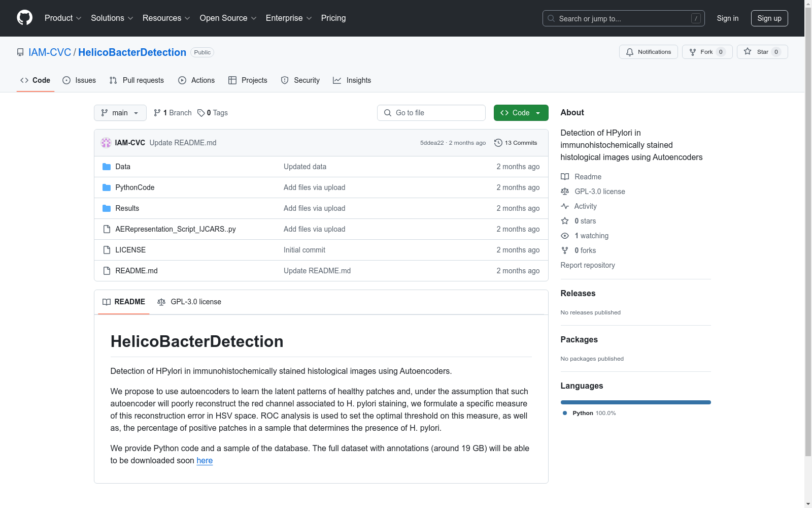Open the Insights tab
Viewport: 812px width, 508px height.
point(352,80)
